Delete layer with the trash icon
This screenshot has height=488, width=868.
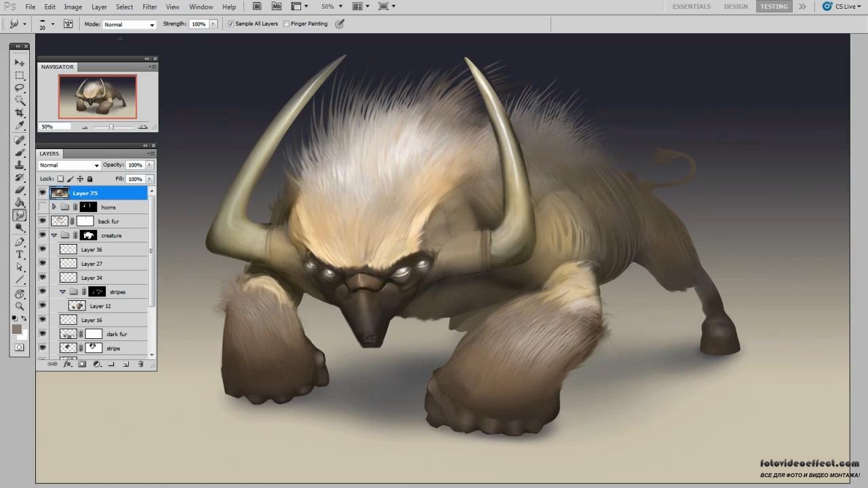tap(140, 364)
